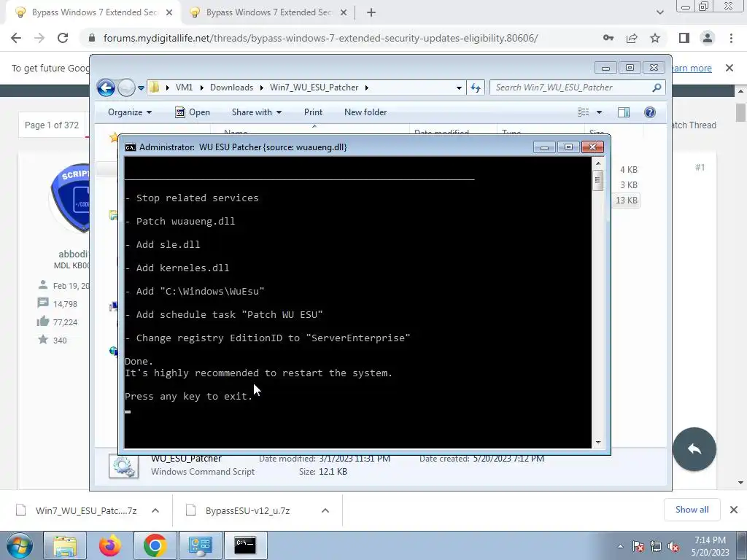This screenshot has width=747, height=560.
Task: Open downloaded BypassESU-v12_u.7z file
Action: tap(247, 510)
